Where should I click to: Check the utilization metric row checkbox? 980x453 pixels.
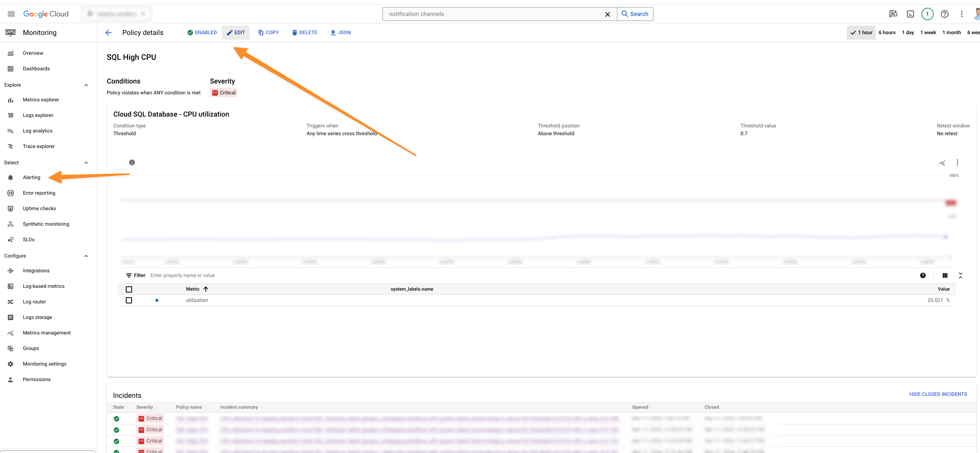point(129,300)
